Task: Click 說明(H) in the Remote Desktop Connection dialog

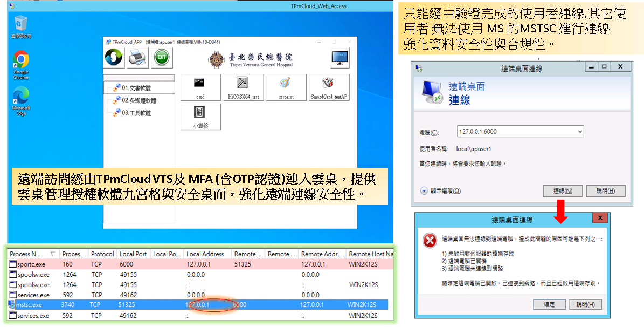Action: (605, 191)
